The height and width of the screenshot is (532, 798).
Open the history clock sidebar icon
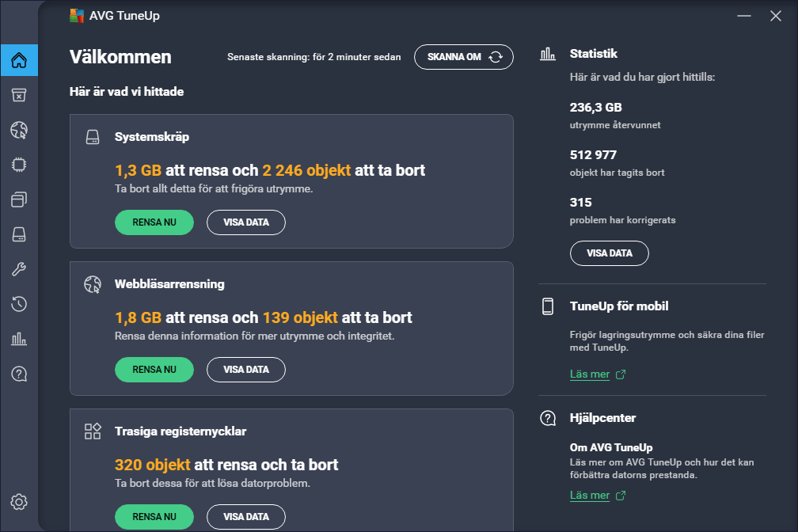point(19,304)
